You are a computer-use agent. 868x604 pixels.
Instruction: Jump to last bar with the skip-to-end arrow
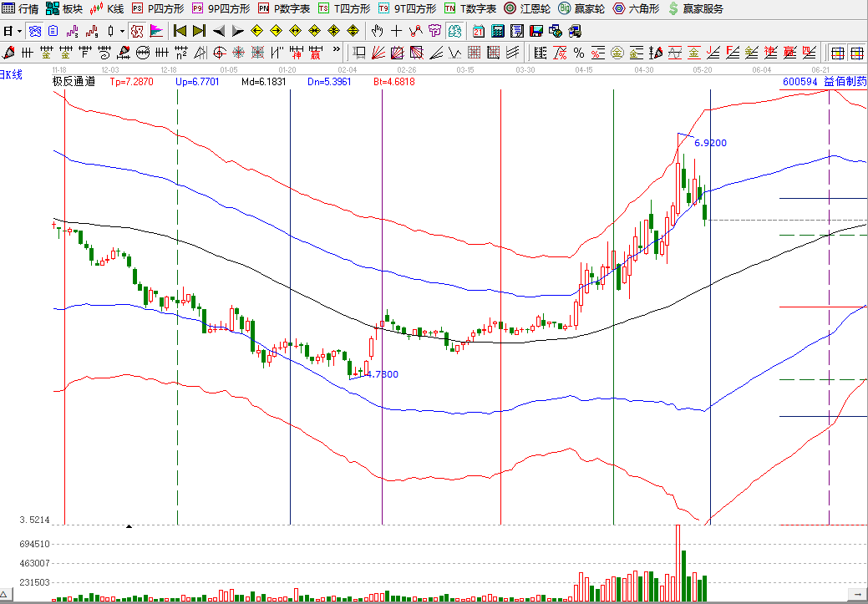(200, 31)
